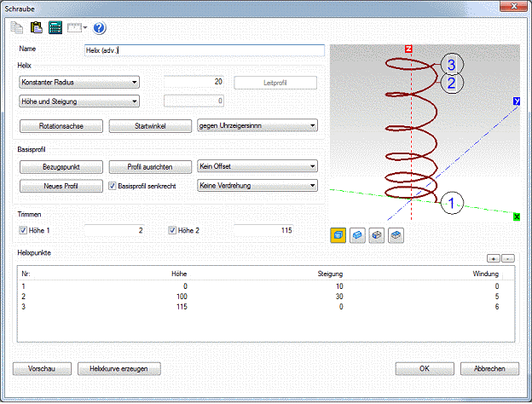Click Steigung value 30 in row 2
The image size is (532, 404).
339,297
